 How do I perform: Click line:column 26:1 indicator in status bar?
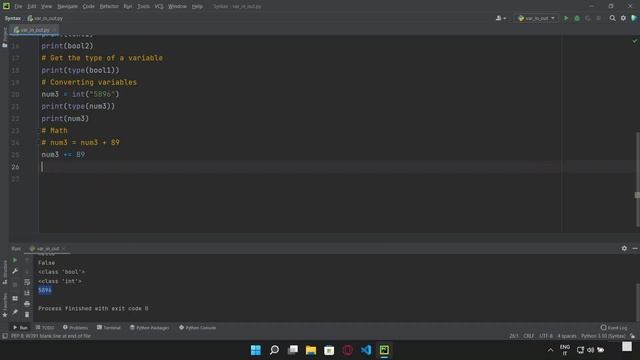click(x=513, y=336)
